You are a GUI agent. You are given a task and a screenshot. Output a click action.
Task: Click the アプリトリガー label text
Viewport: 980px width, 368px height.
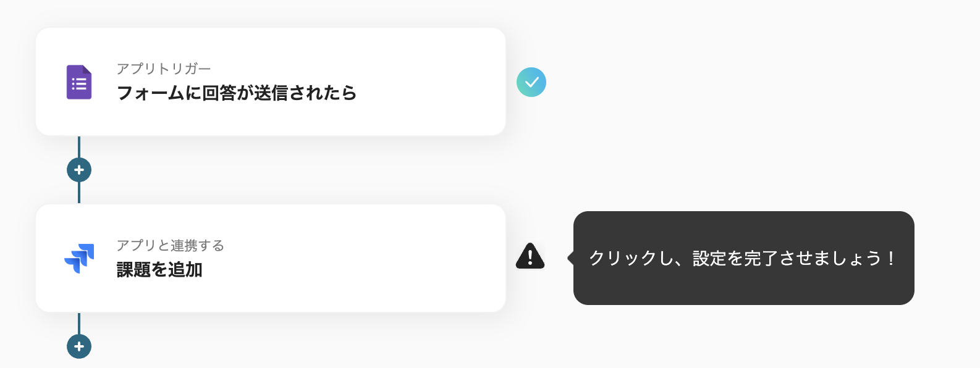[x=164, y=69]
